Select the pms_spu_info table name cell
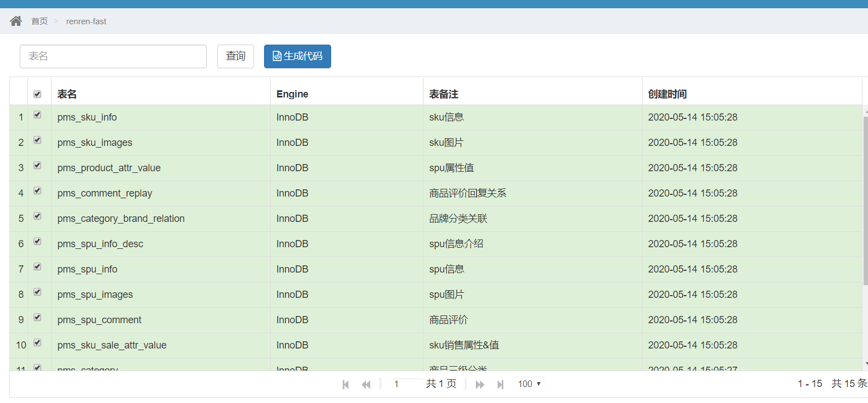 [161, 269]
